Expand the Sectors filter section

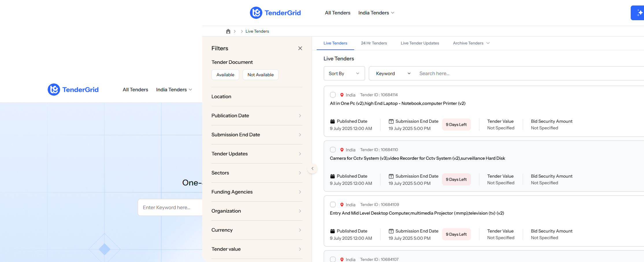click(x=257, y=173)
